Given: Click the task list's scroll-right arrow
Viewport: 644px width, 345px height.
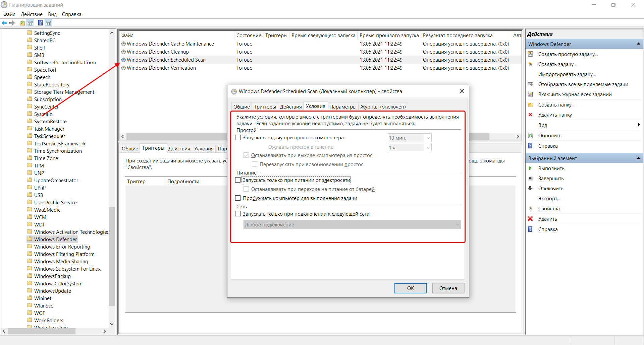Looking at the screenshot, I should point(518,136).
